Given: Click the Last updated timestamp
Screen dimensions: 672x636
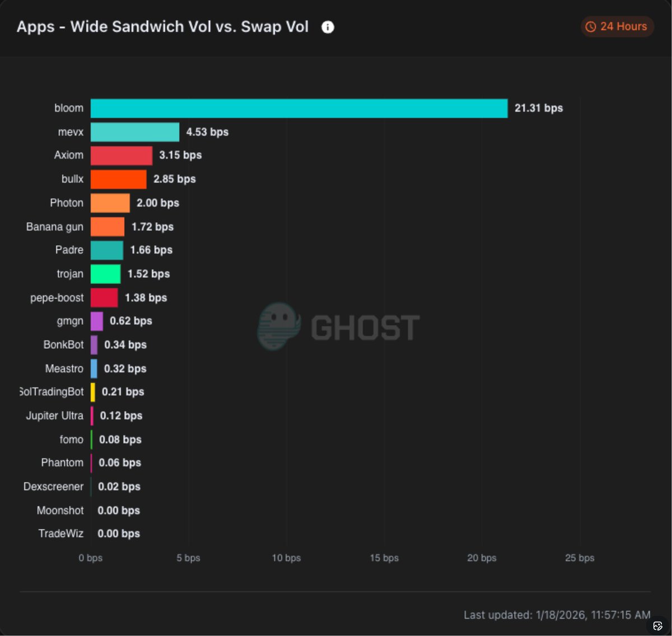Looking at the screenshot, I should pyautogui.click(x=557, y=615).
